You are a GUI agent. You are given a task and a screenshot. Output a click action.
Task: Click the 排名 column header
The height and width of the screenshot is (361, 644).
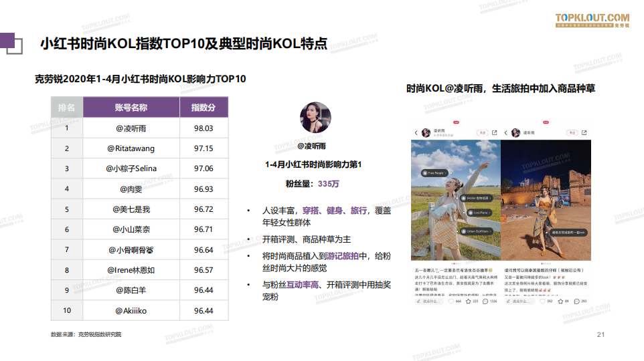coord(67,108)
